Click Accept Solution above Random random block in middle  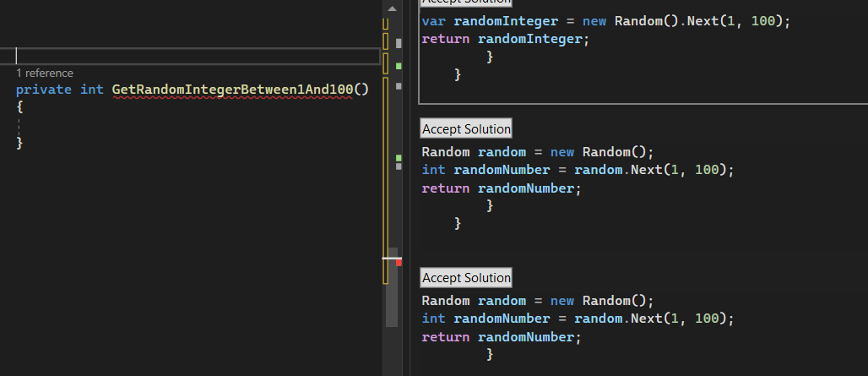(x=466, y=128)
